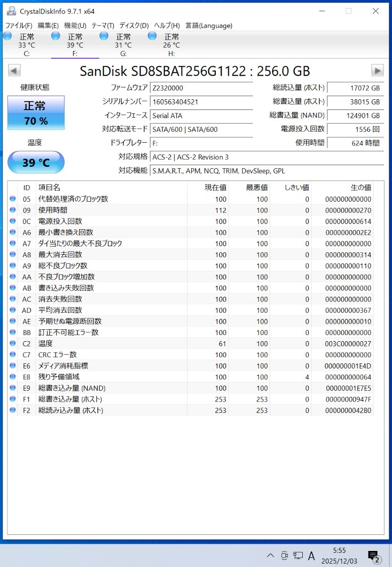Image resolution: width=392 pixels, height=567 pixels.
Task: Open the ディスク menu
Action: point(133,26)
